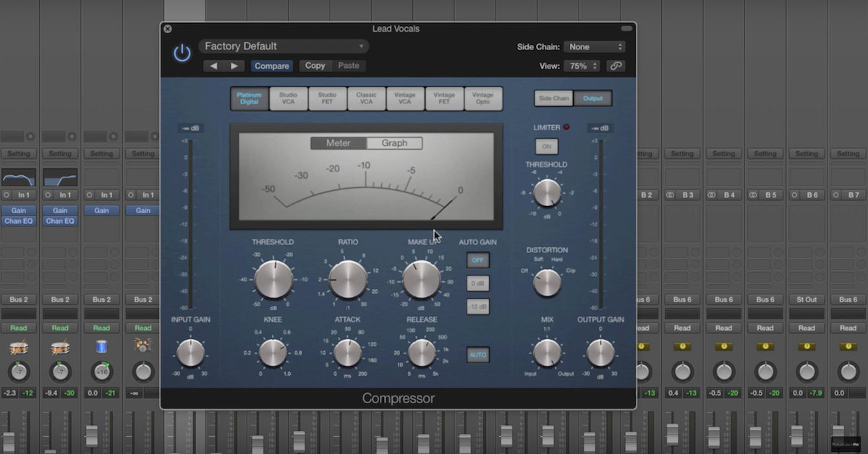Open the B 3 input slot menu
The height and width of the screenshot is (454, 868).
[687, 195]
